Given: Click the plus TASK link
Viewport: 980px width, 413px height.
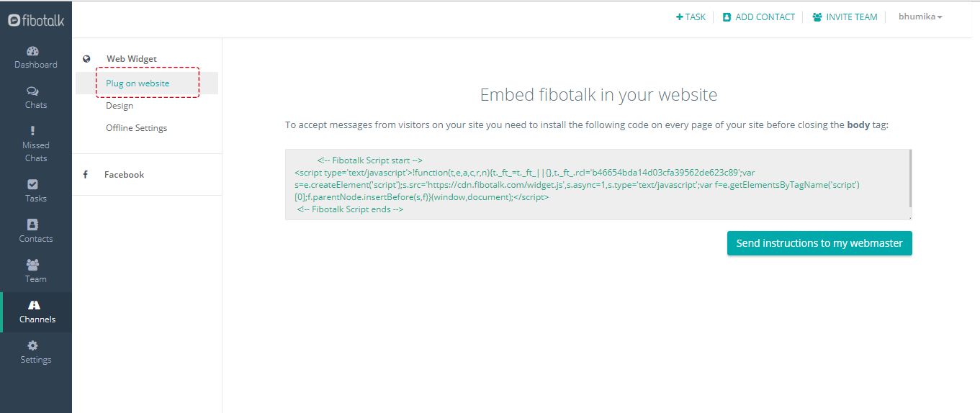Looking at the screenshot, I should click(691, 17).
